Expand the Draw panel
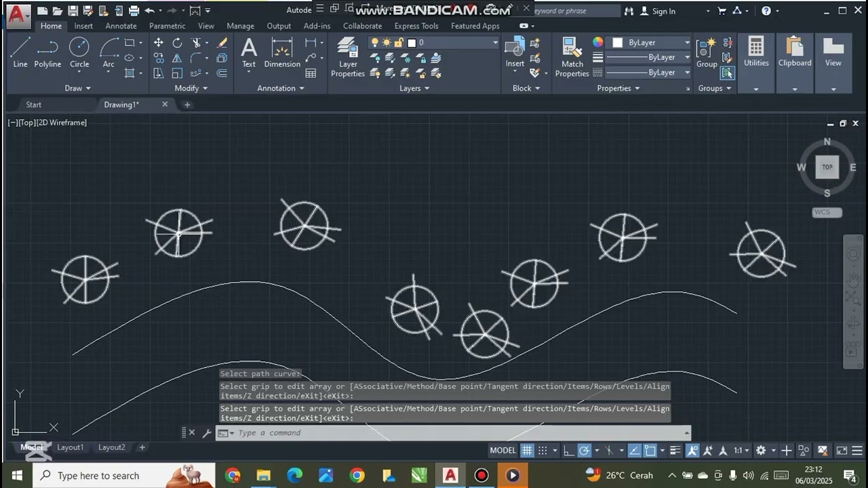868x488 pixels. (77, 88)
